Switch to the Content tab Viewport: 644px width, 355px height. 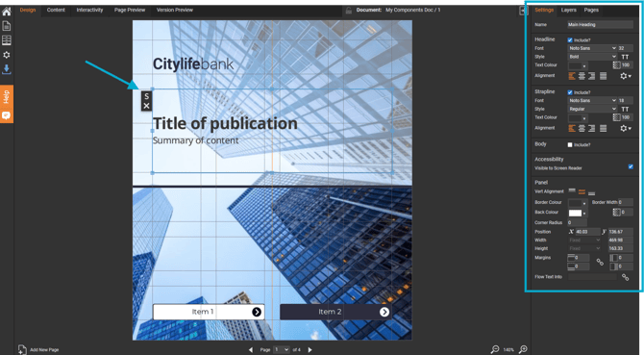pyautogui.click(x=56, y=10)
